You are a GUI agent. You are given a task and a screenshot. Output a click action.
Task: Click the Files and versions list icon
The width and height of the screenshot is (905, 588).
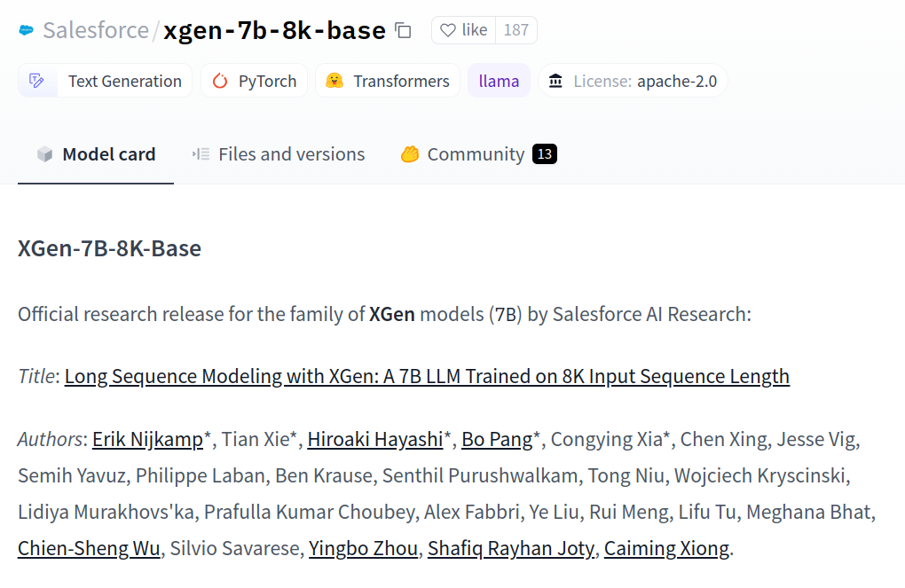pos(201,153)
